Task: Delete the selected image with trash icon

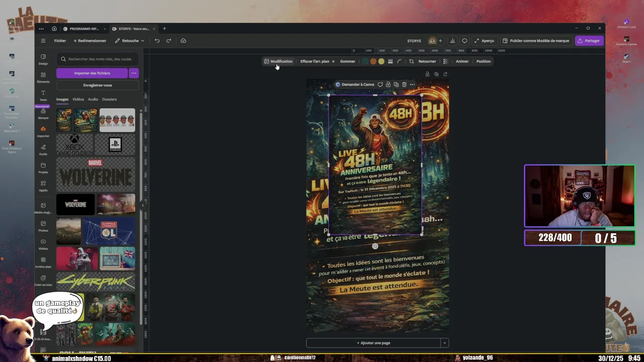Action: click(x=404, y=84)
